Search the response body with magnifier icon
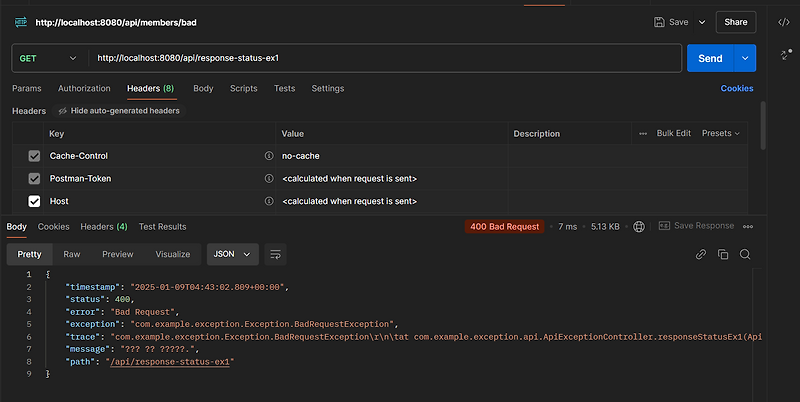This screenshot has height=402, width=800. pyautogui.click(x=745, y=254)
